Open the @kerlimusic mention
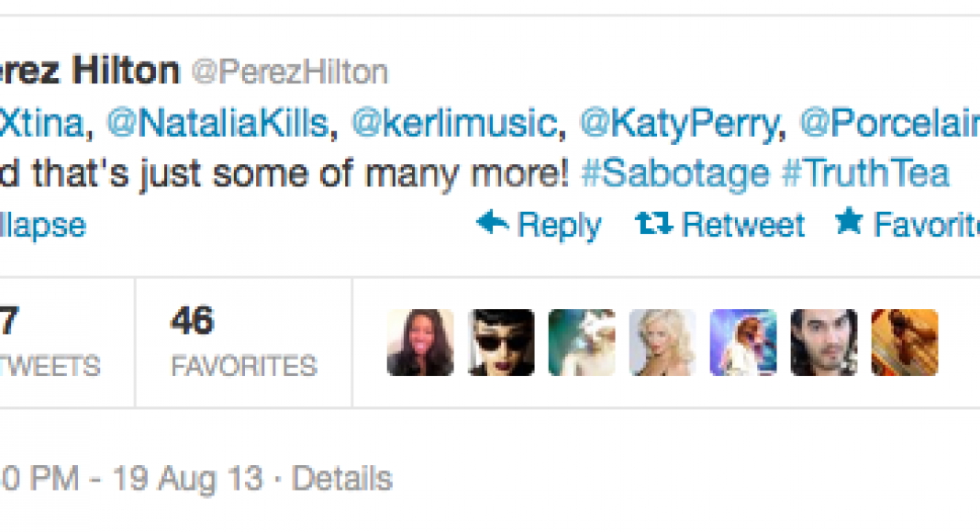The width and height of the screenshot is (980, 532). pos(455,123)
